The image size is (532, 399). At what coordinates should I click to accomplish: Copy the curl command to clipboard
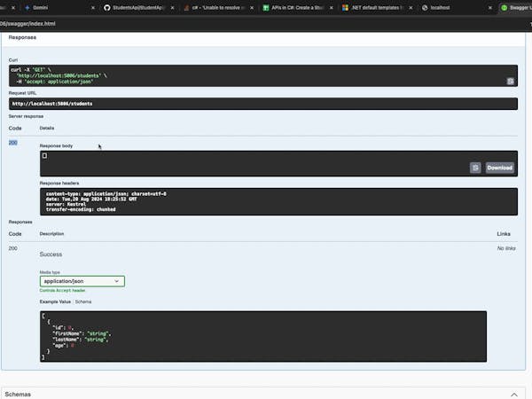click(511, 81)
